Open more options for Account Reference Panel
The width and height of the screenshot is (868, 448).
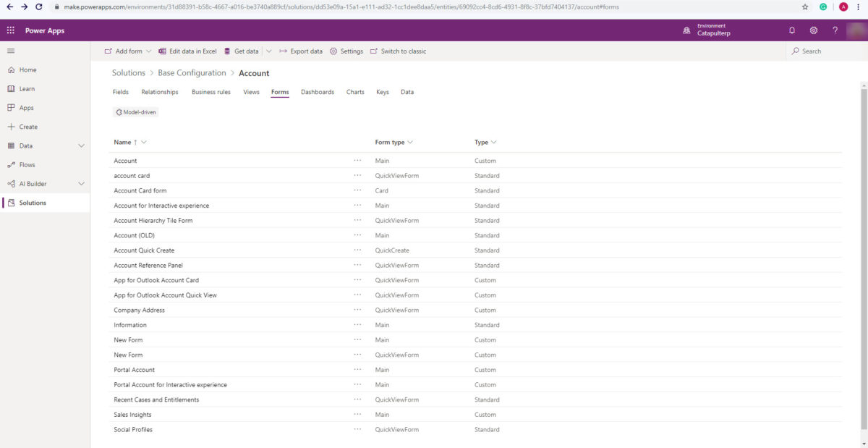(x=357, y=266)
